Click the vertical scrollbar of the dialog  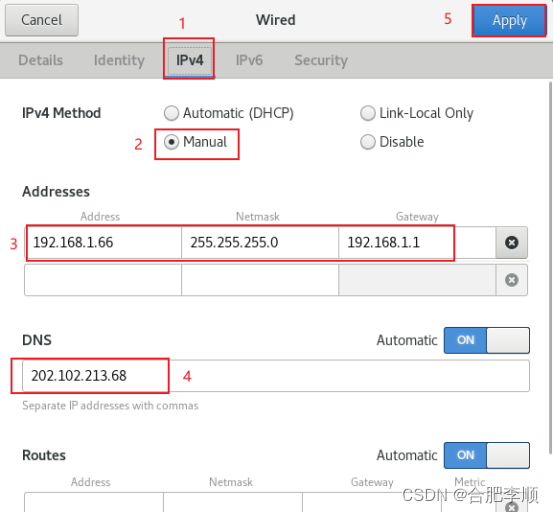click(x=550, y=267)
